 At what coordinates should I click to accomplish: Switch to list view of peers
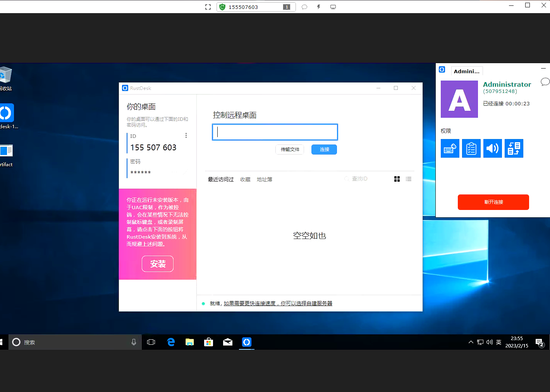pyautogui.click(x=409, y=179)
